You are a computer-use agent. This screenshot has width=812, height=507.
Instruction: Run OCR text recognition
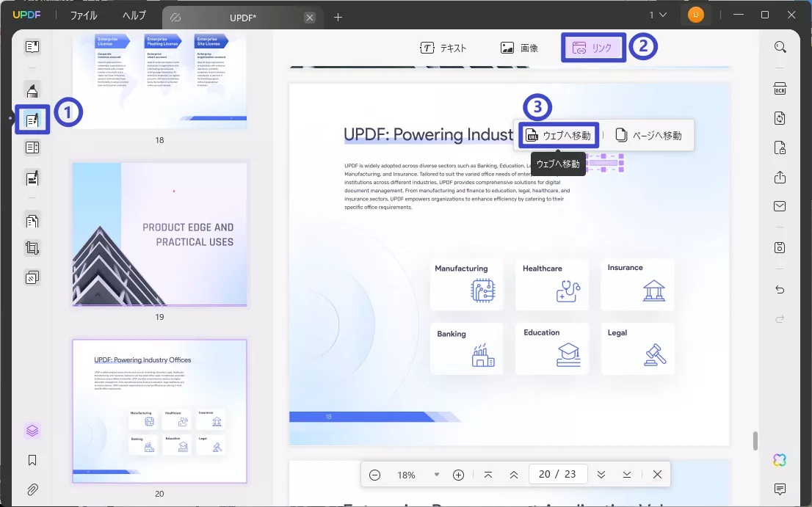coord(780,89)
